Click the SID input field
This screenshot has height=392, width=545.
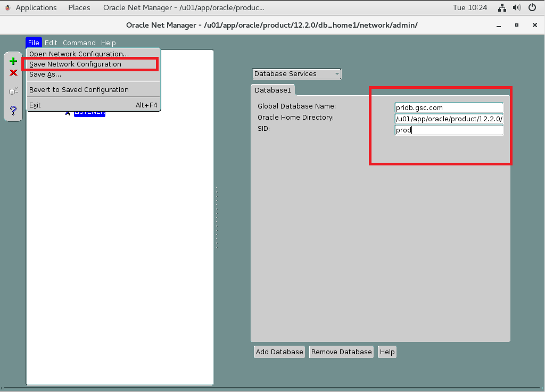click(449, 130)
